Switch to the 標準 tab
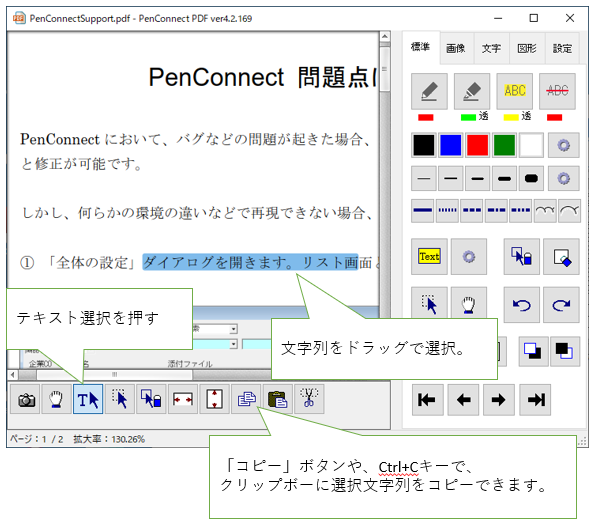 (421, 47)
